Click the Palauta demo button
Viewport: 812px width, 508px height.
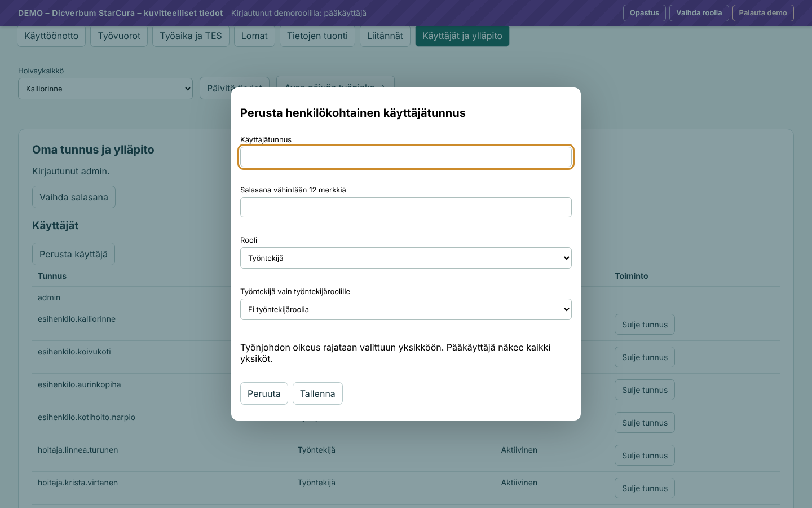(x=763, y=13)
